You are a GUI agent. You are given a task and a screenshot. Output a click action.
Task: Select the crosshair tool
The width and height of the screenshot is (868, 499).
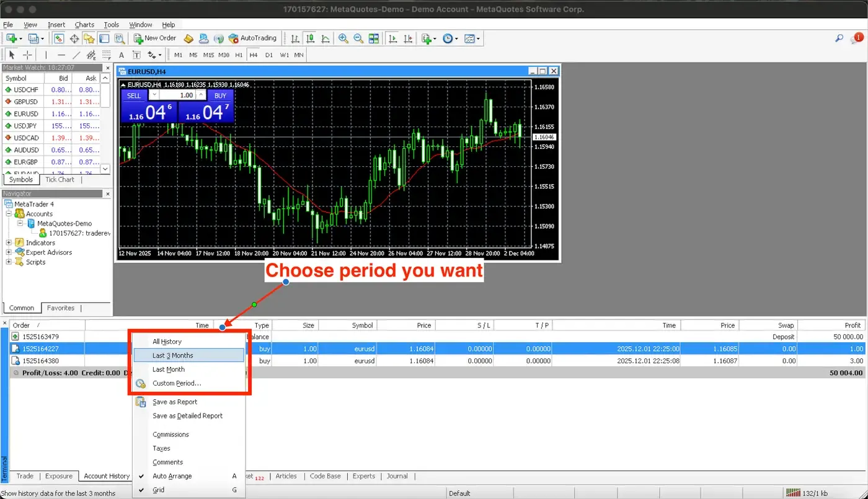(27, 55)
